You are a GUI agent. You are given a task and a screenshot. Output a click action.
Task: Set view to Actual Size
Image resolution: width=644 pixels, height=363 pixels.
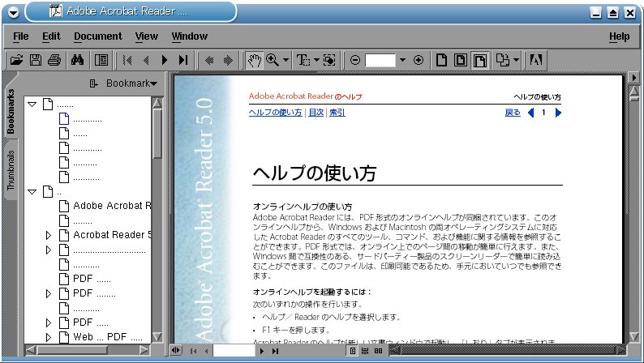point(441,60)
